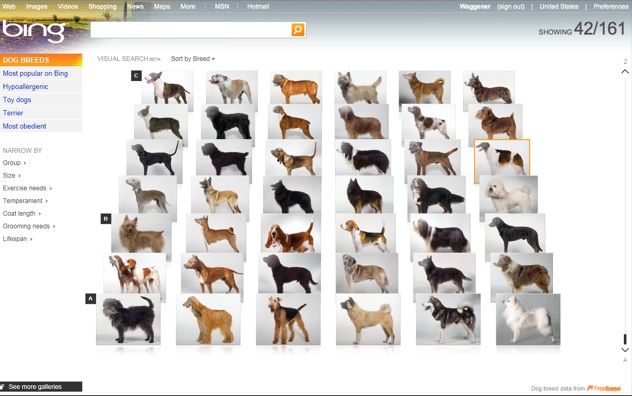Viewport: 632px width, 396px height.
Task: Click the scroll down arrow near A
Action: (x=625, y=350)
